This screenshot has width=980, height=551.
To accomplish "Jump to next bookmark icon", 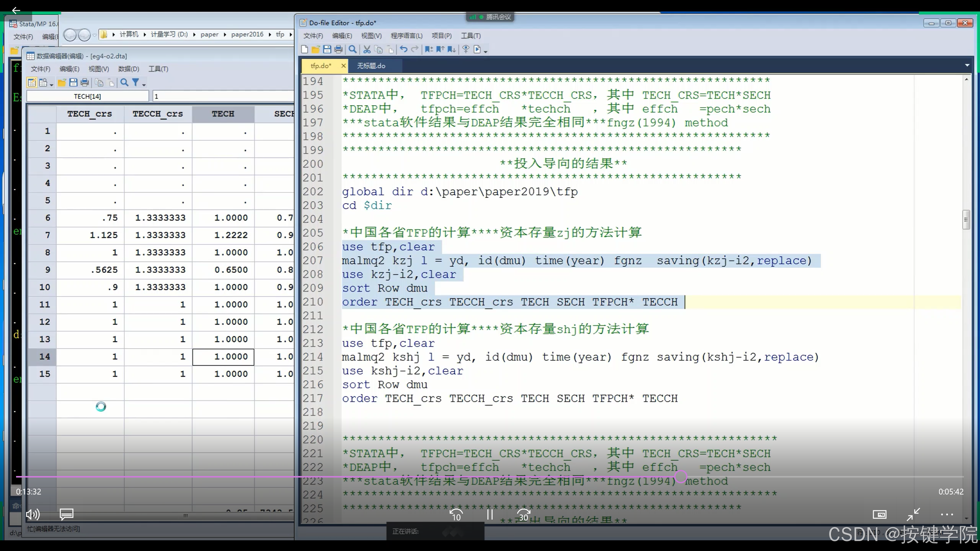I will tap(452, 49).
